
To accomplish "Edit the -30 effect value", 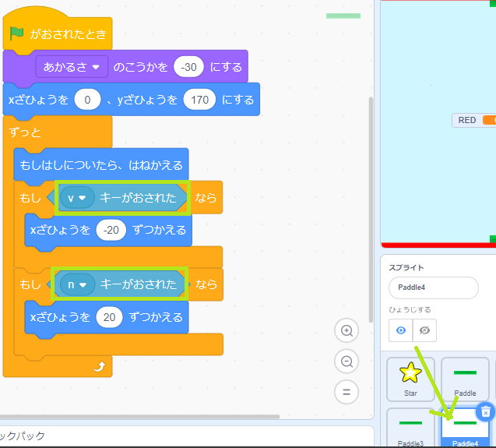I will point(188,67).
